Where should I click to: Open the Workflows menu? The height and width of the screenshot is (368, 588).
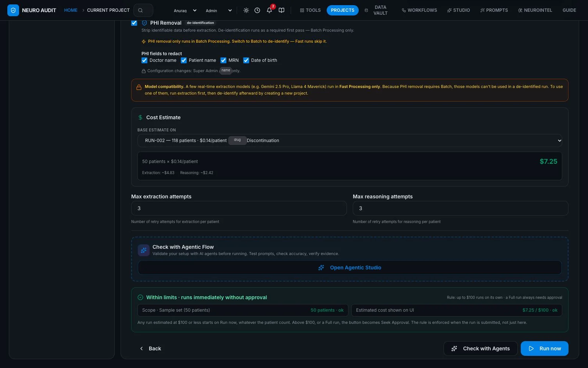[x=419, y=10]
